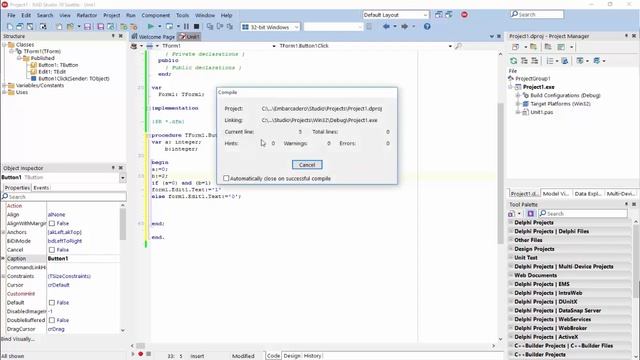Open the Component menu
The image size is (640, 360).
point(156,15)
